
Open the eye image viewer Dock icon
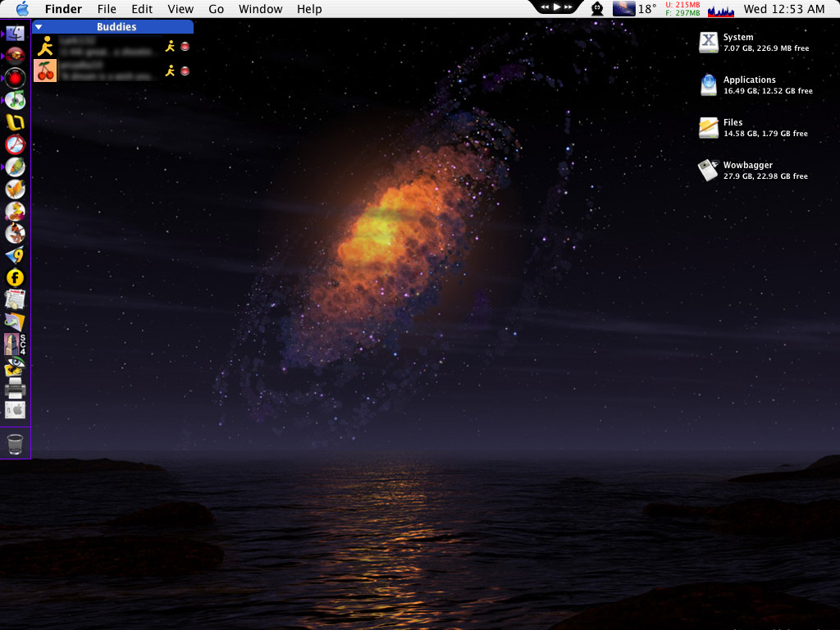15,367
